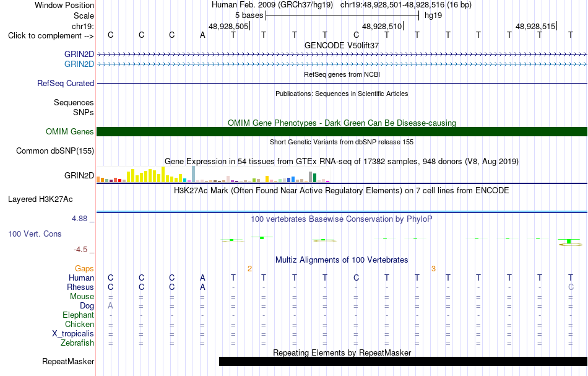Click the X_tropicalis alignment row label
This screenshot has height=376, width=588.
73,334
